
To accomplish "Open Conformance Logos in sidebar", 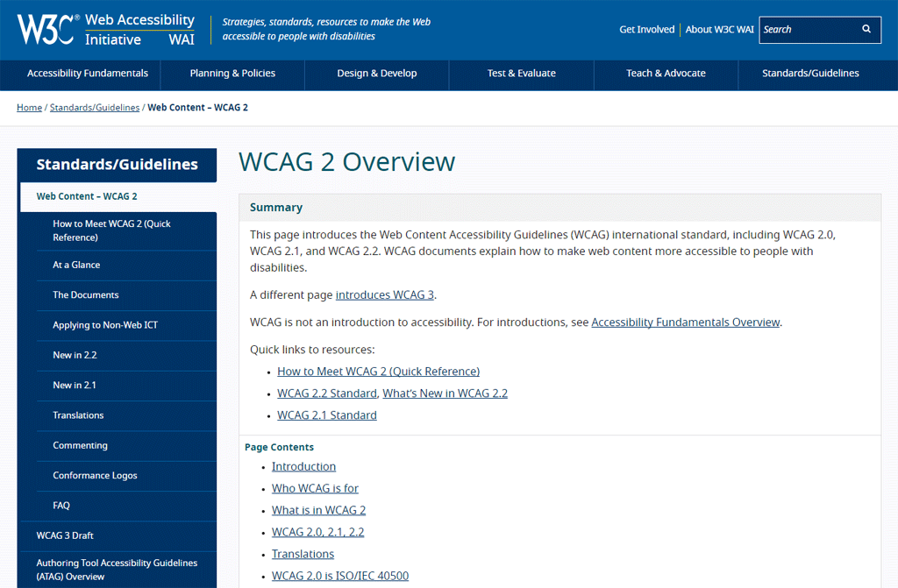I will (x=95, y=476).
